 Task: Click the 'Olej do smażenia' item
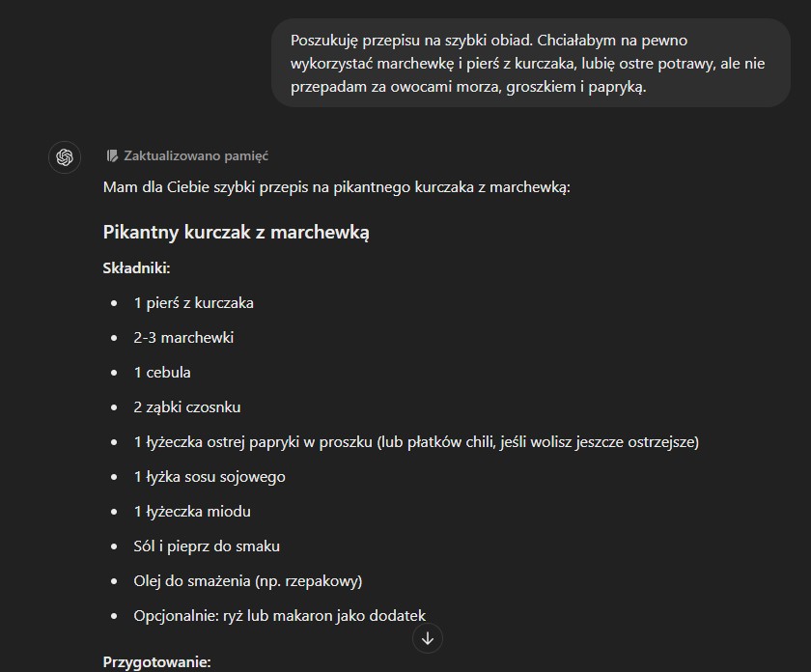[x=248, y=581]
